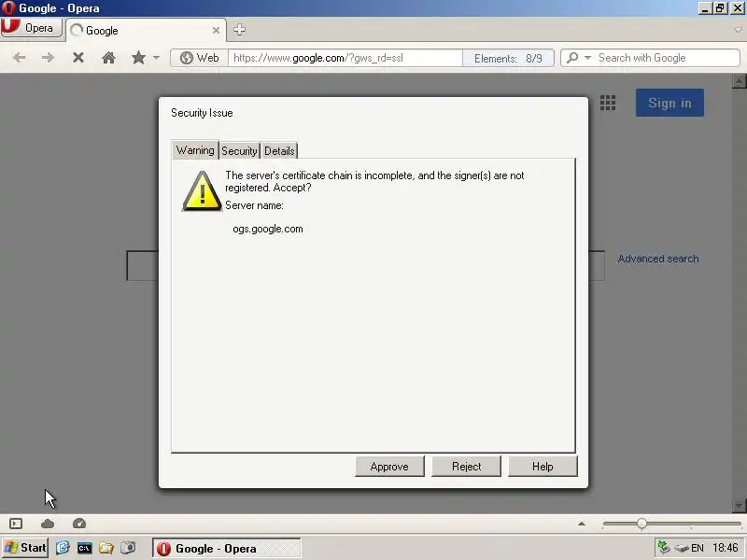The image size is (747, 560).
Task: Switch to the Warning tab
Action: [195, 150]
